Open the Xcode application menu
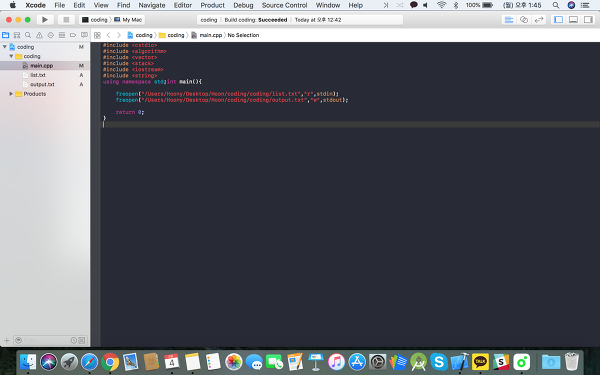 pyautogui.click(x=36, y=5)
